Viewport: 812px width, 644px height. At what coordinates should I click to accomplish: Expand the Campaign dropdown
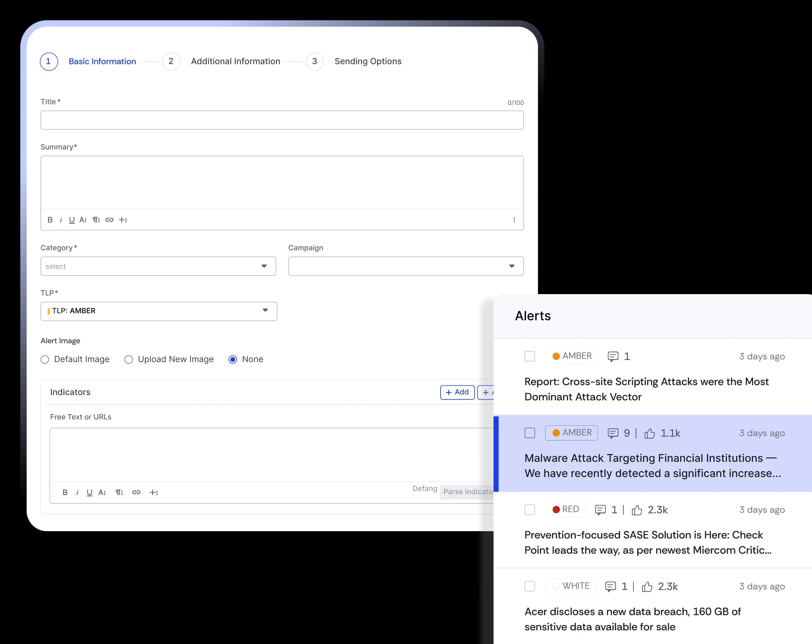(x=406, y=266)
